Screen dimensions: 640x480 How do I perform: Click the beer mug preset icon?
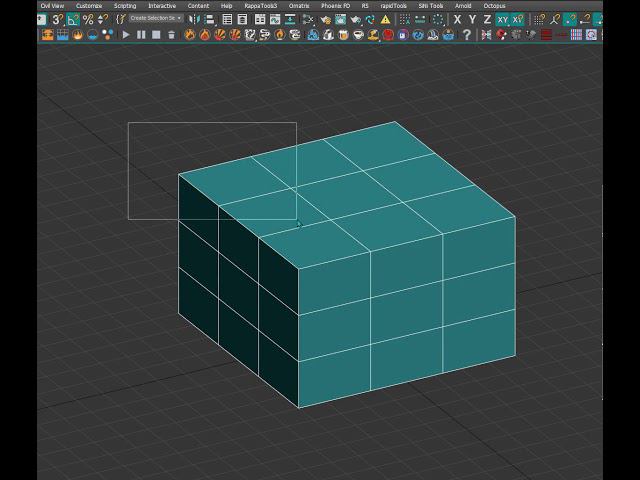(343, 35)
